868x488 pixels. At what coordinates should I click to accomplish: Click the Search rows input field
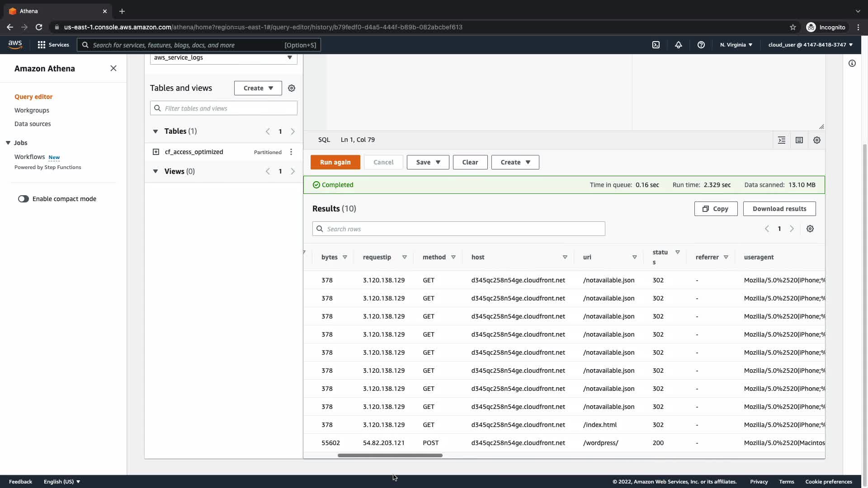click(458, 229)
